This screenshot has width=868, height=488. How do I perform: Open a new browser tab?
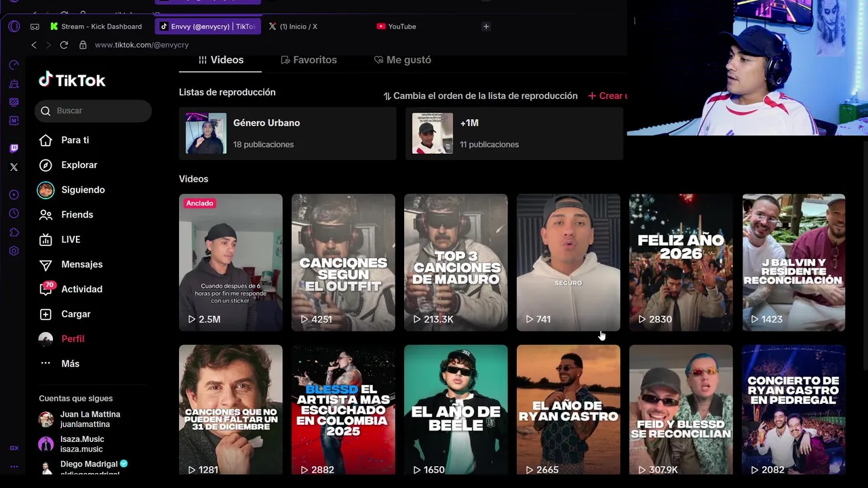[x=486, y=26]
